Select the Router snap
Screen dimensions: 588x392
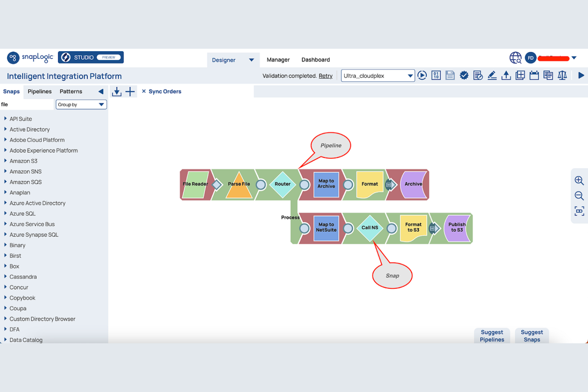[x=282, y=184]
